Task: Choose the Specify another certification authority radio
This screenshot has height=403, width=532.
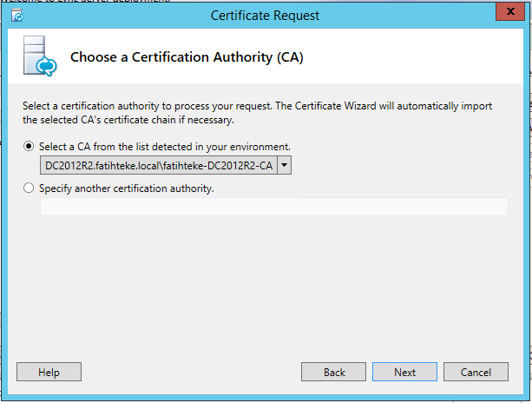Action: (x=30, y=188)
